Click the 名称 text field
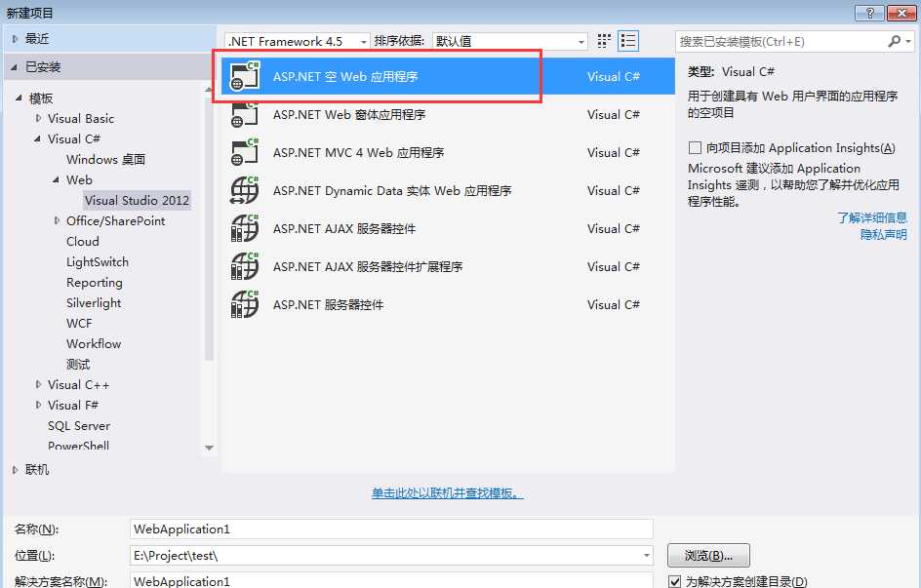Screen dimensions: 921x588 click(391, 529)
